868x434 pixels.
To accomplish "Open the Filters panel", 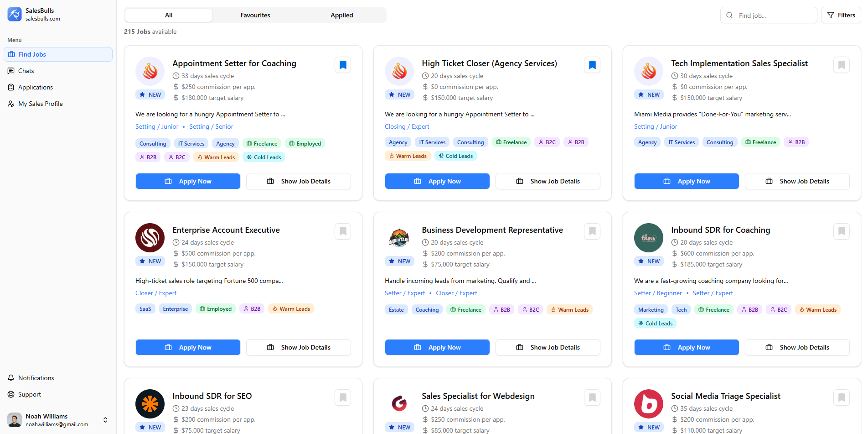I will [841, 15].
